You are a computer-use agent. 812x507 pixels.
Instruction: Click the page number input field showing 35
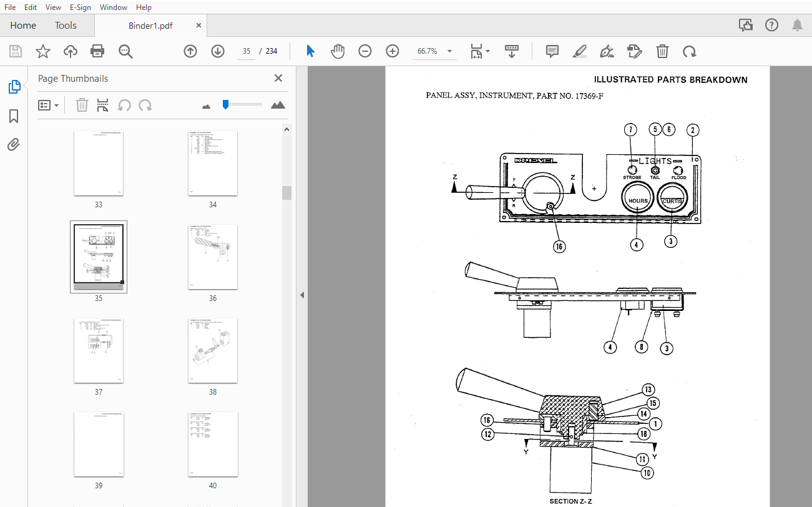tap(247, 51)
